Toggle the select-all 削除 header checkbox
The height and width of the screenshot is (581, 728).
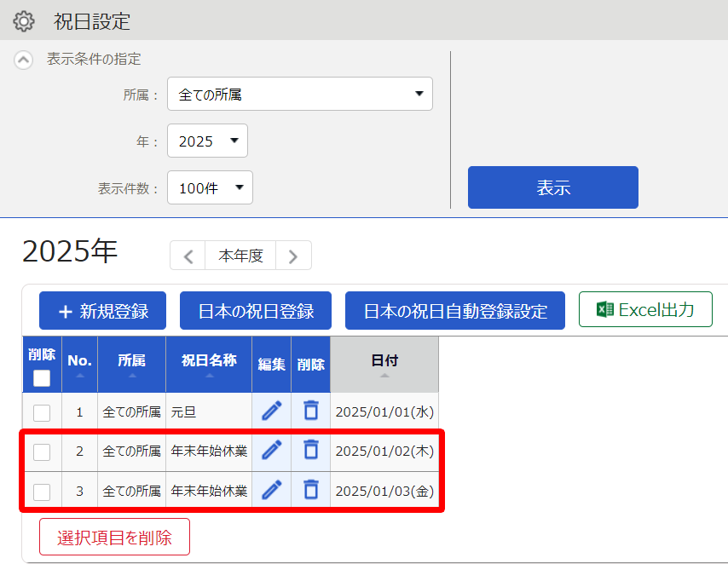click(x=42, y=378)
